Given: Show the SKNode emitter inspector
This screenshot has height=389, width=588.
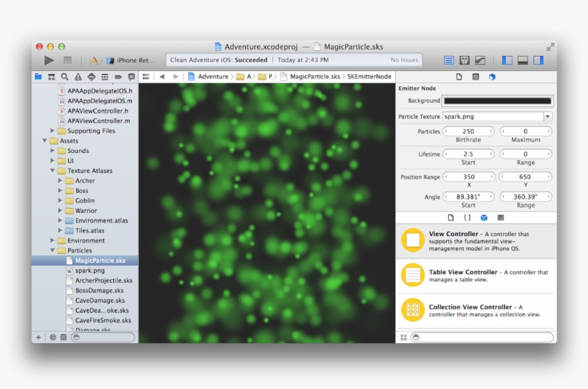Looking at the screenshot, I should coord(492,77).
